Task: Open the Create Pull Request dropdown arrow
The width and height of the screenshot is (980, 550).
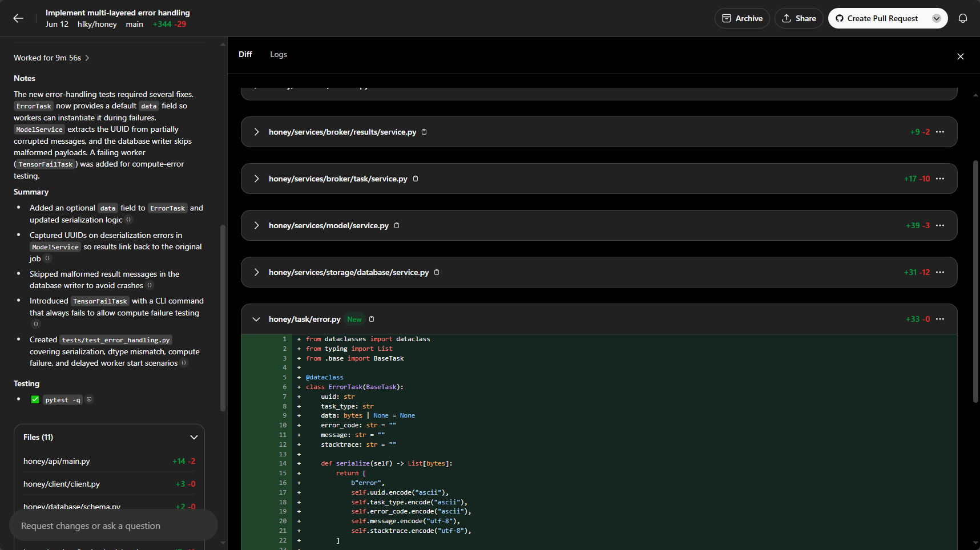Action: (x=937, y=18)
